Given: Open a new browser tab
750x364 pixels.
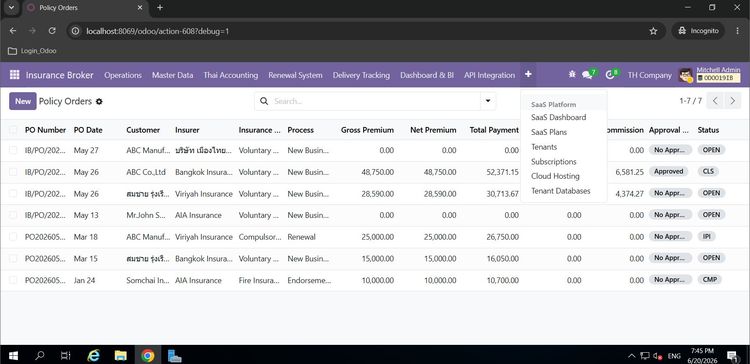Looking at the screenshot, I should [x=160, y=8].
